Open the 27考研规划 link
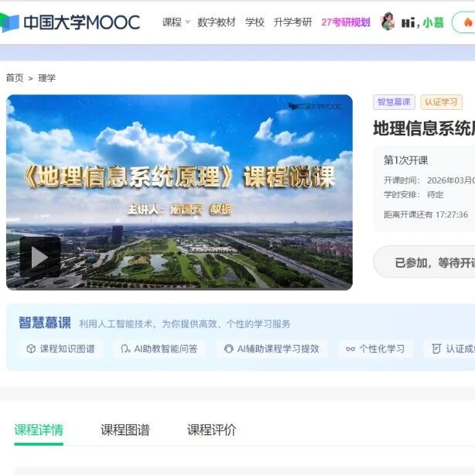 point(346,22)
